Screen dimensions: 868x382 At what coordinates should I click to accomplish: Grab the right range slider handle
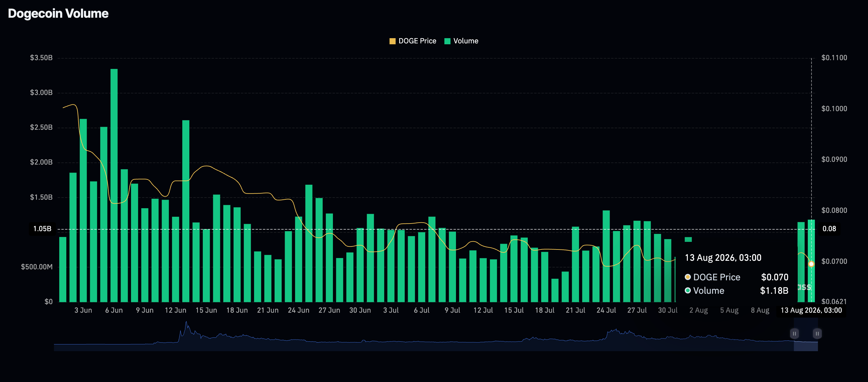[817, 333]
